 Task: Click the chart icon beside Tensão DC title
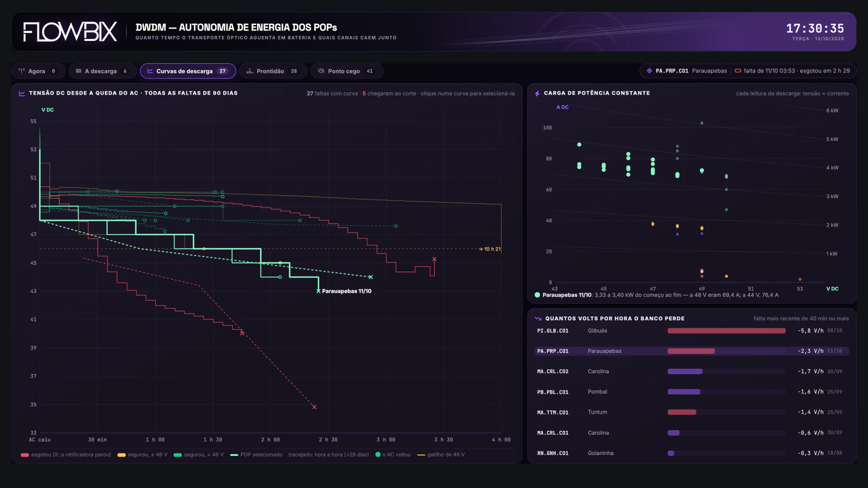pyautogui.click(x=22, y=93)
